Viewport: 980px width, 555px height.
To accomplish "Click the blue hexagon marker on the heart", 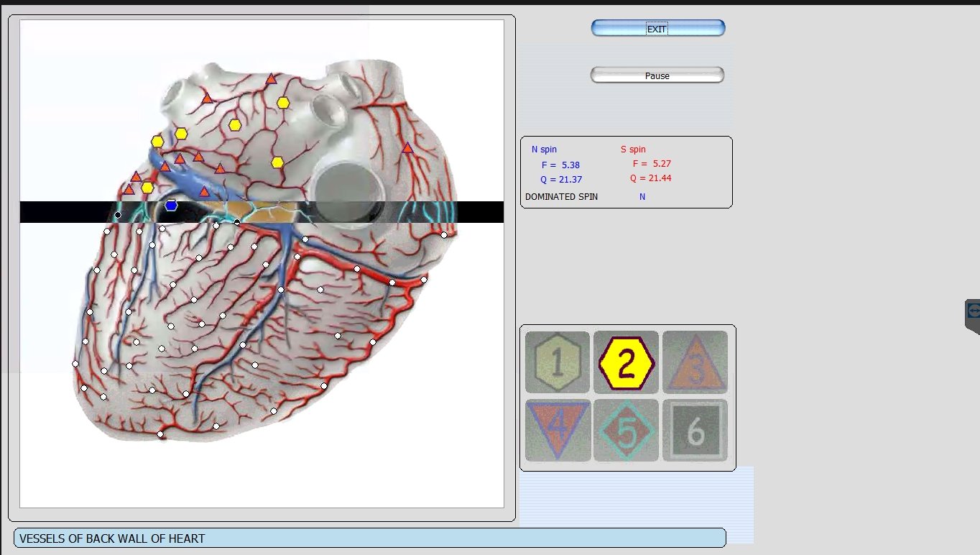I will click(171, 206).
